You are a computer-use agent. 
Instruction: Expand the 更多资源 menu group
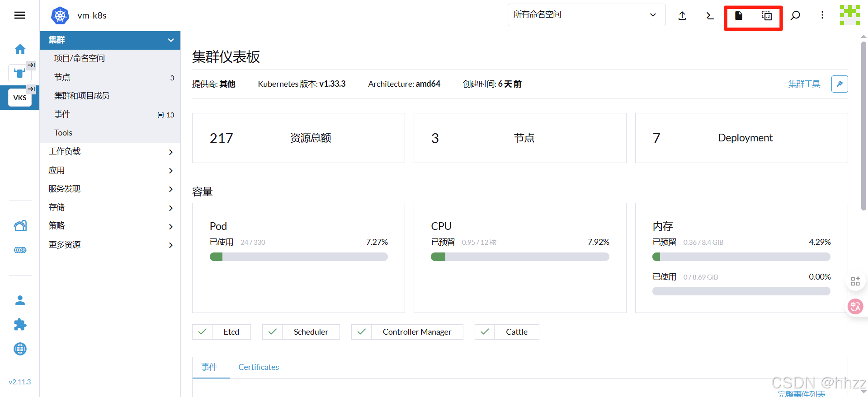click(x=110, y=245)
